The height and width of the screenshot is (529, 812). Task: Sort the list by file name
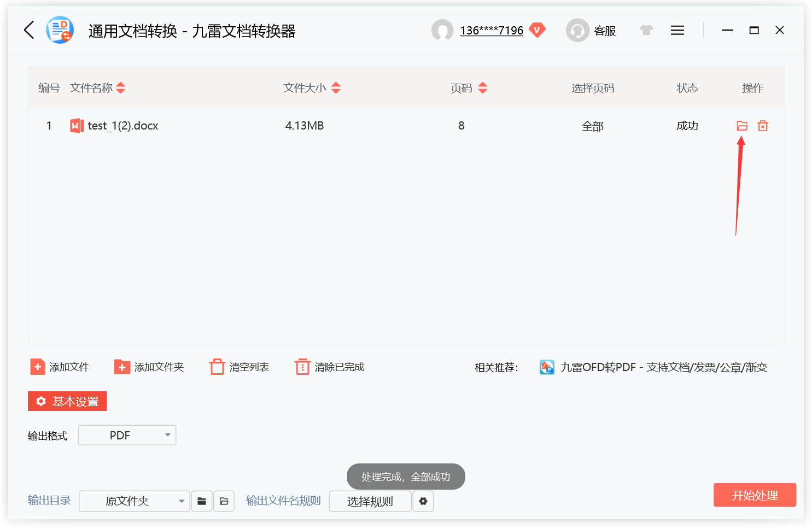121,88
